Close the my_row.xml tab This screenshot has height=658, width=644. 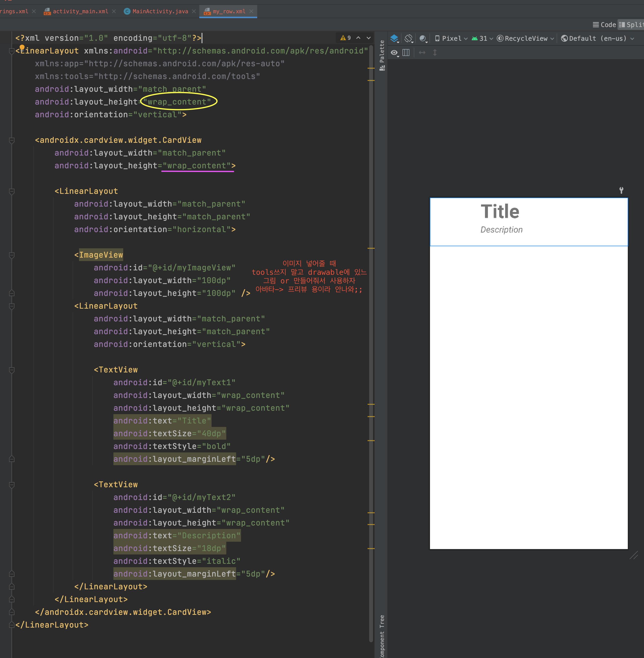point(251,11)
